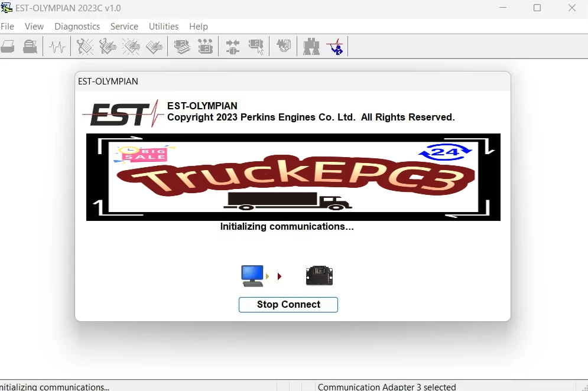The width and height of the screenshot is (588, 391).
Task: Open the Help menu
Action: pyautogui.click(x=199, y=26)
